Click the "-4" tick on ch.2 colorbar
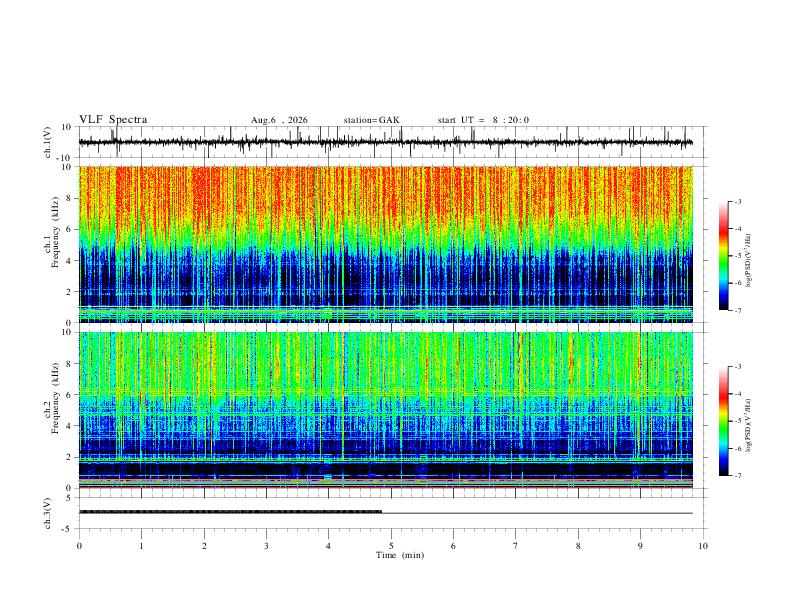This screenshot has width=792, height=612. [737, 394]
